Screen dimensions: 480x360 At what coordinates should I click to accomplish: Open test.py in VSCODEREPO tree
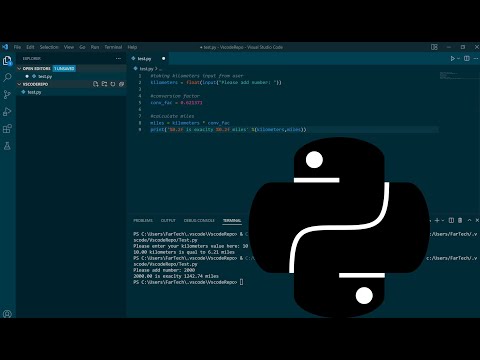(71, 92)
